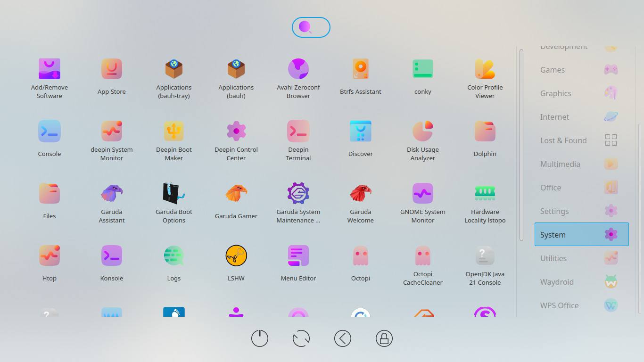Launch Deepin Terminal
The height and width of the screenshot is (362, 644).
pyautogui.click(x=298, y=140)
